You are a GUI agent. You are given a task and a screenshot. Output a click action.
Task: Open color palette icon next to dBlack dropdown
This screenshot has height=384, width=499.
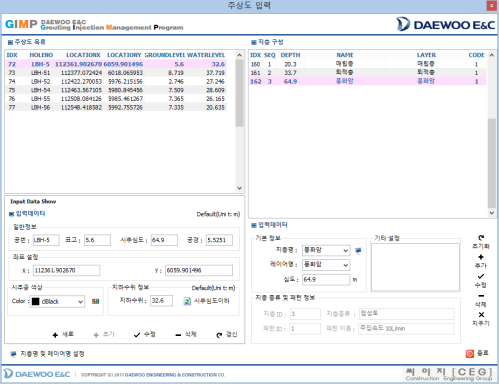click(x=96, y=301)
